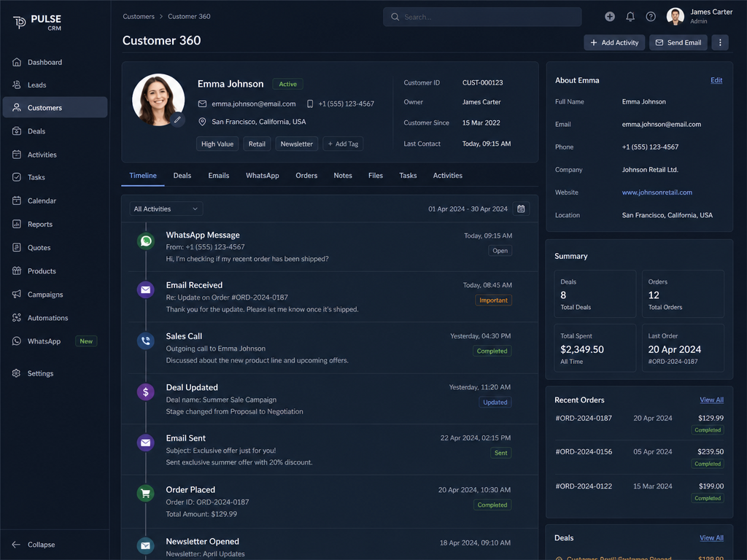Open the Deals sidebar section

36,131
